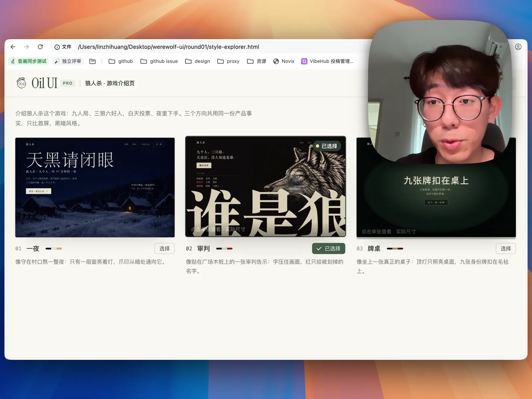Click the description starting 像贴在广场木桩上
The width and height of the screenshot is (532, 399).
click(x=265, y=266)
